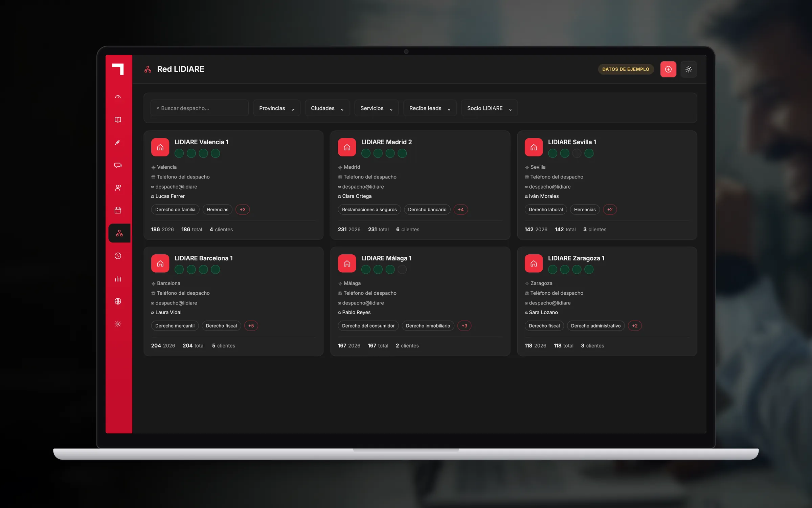Click the home icon of LIDIARE Málaga 1
The width and height of the screenshot is (812, 508).
pyautogui.click(x=347, y=263)
